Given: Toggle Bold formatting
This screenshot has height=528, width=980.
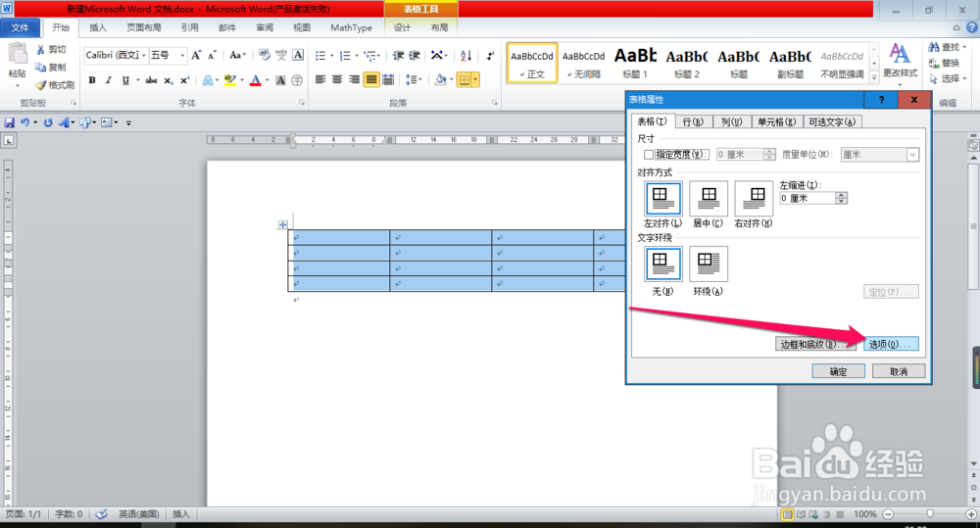Looking at the screenshot, I should tap(92, 80).
